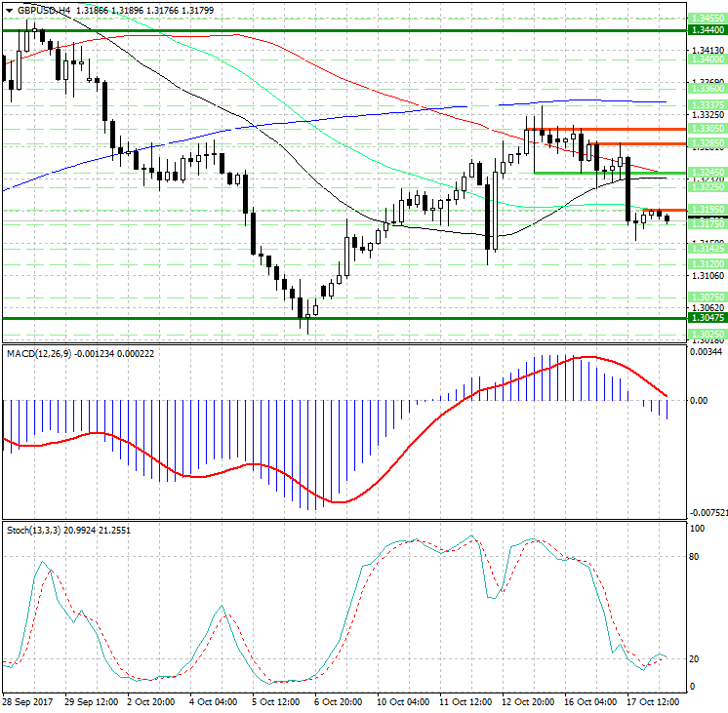This screenshot has height=713, width=728.
Task: Select the bright green line at 1.32450
Action: (610, 174)
